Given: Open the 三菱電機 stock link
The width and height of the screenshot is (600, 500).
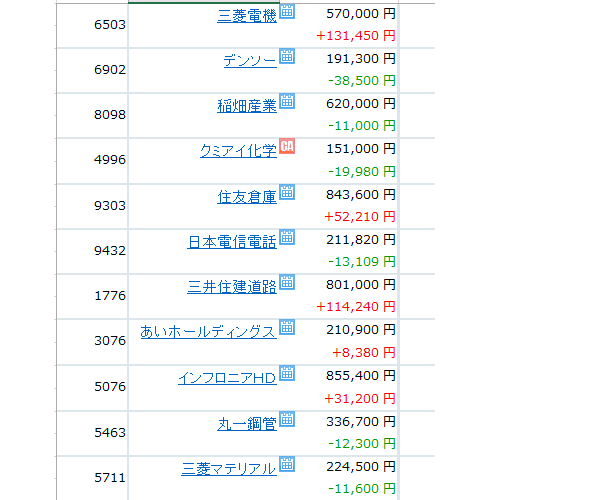Looking at the screenshot, I should [x=247, y=16].
